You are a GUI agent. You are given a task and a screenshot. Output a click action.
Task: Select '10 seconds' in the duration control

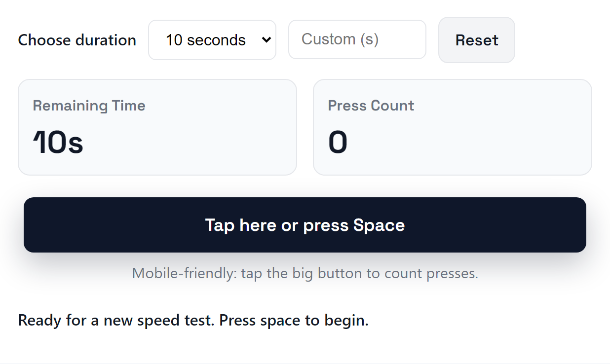coord(212,40)
